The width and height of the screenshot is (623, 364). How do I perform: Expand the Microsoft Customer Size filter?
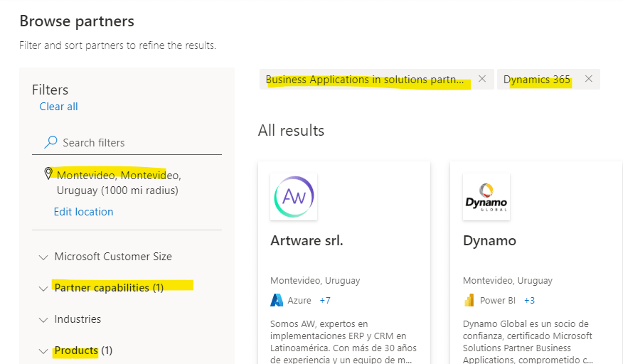(x=113, y=257)
